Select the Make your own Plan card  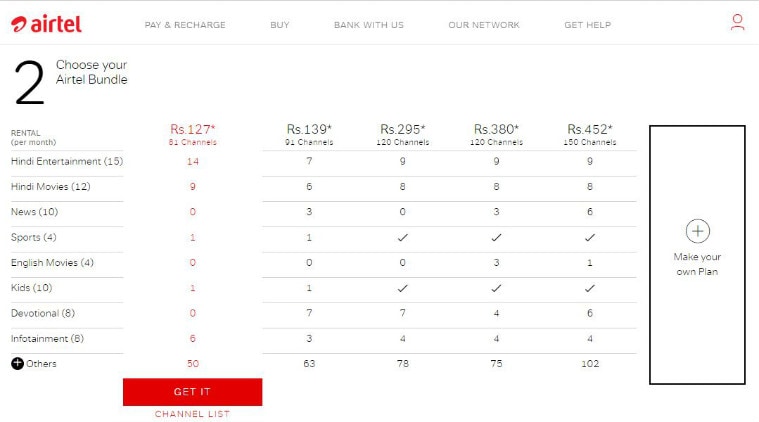tap(697, 255)
